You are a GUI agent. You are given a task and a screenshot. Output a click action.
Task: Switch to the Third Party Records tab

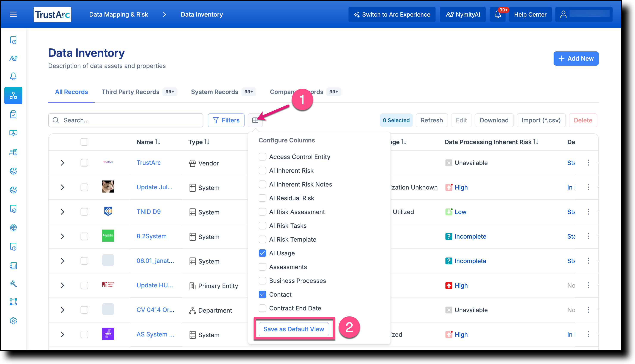[x=139, y=92]
